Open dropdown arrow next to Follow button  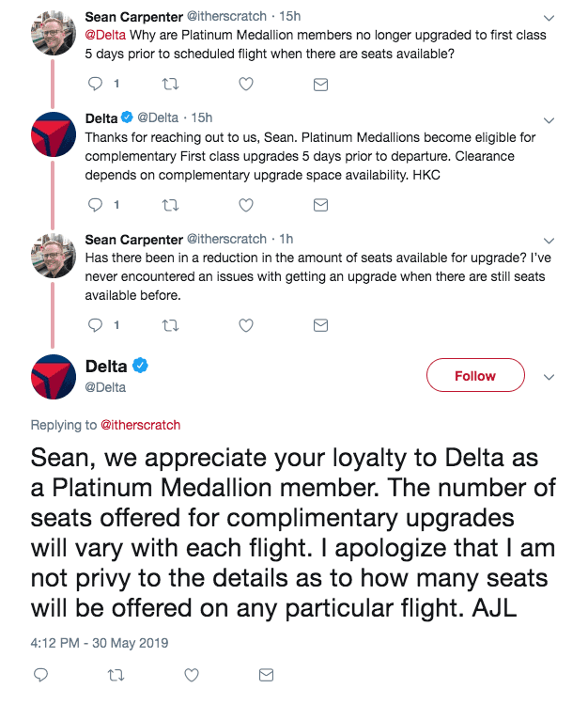[x=549, y=376]
